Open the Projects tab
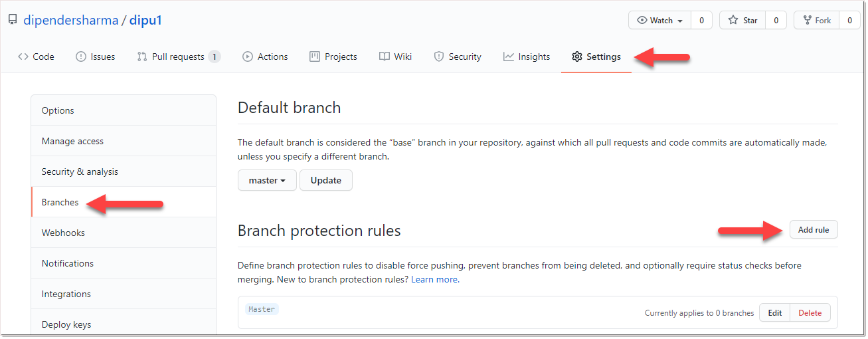This screenshot has width=868, height=339. point(333,56)
